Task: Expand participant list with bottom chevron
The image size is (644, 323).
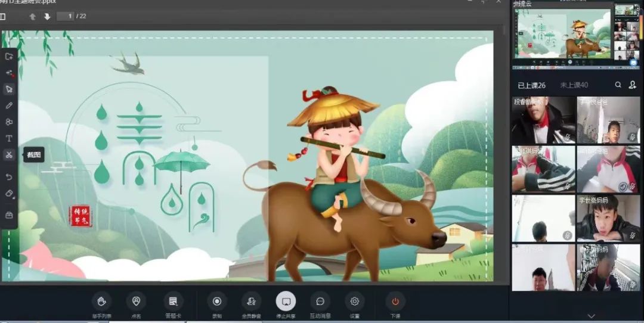Action: point(592,316)
